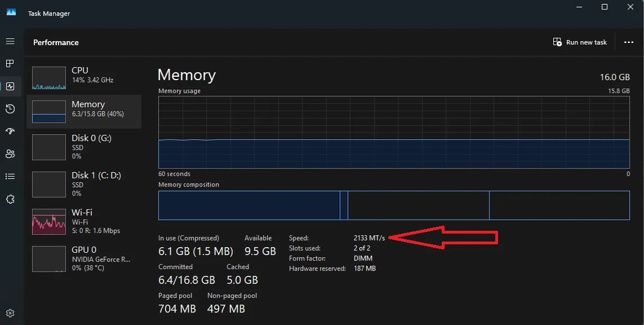Open the Startup apps page icon

pyautogui.click(x=10, y=131)
